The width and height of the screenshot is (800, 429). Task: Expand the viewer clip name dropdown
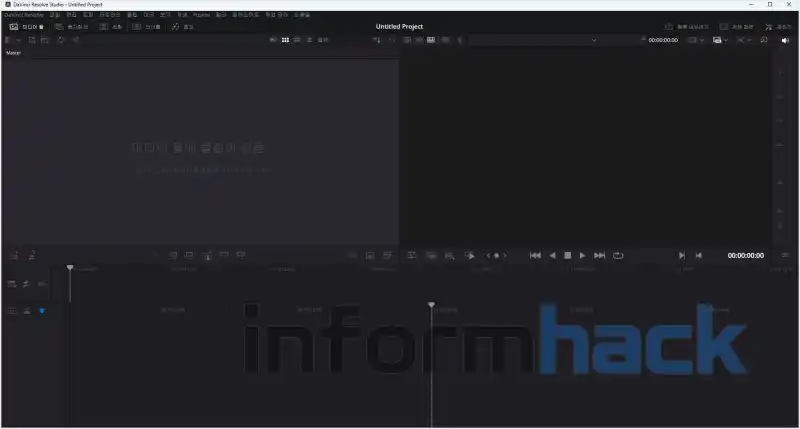[593, 40]
